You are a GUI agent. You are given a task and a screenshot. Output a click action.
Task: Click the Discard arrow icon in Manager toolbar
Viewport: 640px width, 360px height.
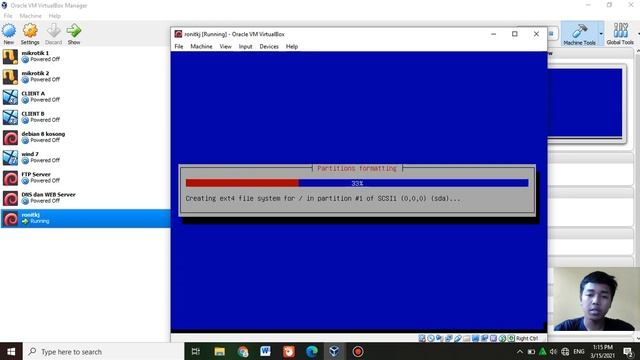pyautogui.click(x=53, y=31)
